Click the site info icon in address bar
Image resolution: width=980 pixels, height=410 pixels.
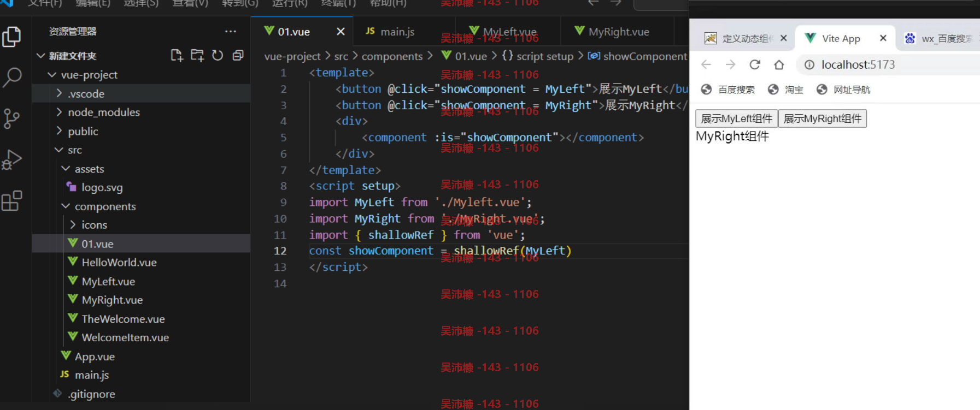click(x=809, y=64)
